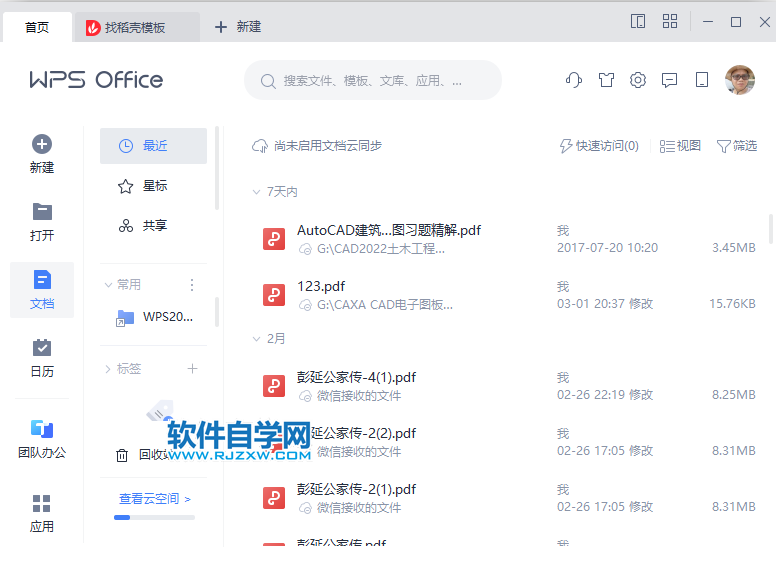The height and width of the screenshot is (561, 776).
Task: Open file 123.pdf
Action: [321, 286]
